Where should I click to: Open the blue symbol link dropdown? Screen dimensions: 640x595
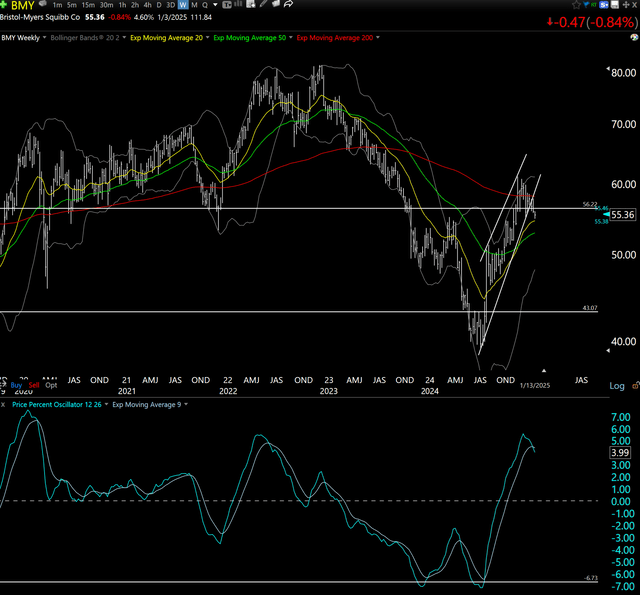click(604, 4)
